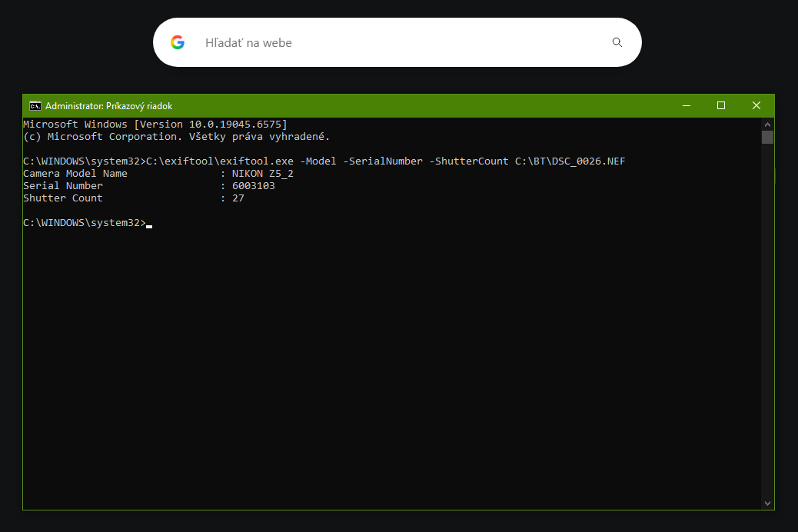Click the scrollbar up arrow in console
The height and width of the screenshot is (532, 798).
[x=767, y=123]
